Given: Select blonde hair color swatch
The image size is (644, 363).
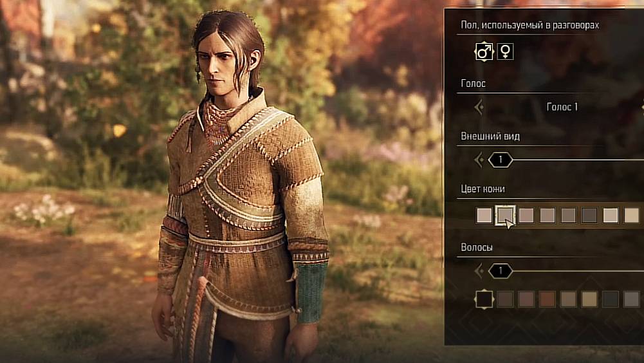Looking at the screenshot, I should (589, 299).
